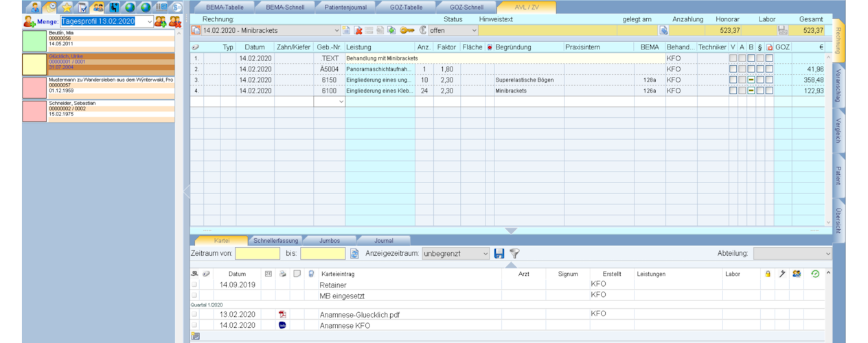The image size is (868, 343).
Task: Open the Tagesprofil 13.02.2020 dropdown
Action: click(x=150, y=22)
